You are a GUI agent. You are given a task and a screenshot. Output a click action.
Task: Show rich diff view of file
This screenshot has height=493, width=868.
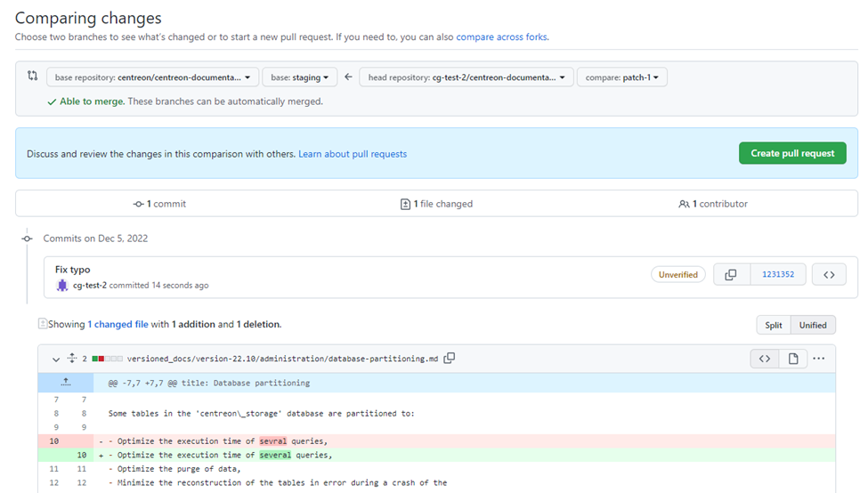792,359
